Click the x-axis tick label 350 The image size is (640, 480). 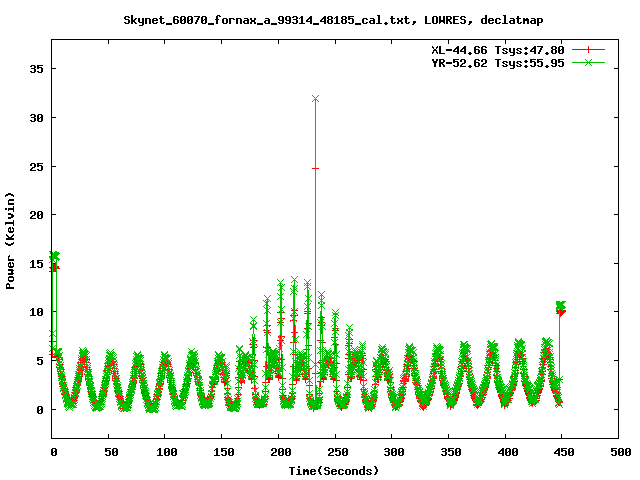[451, 452]
